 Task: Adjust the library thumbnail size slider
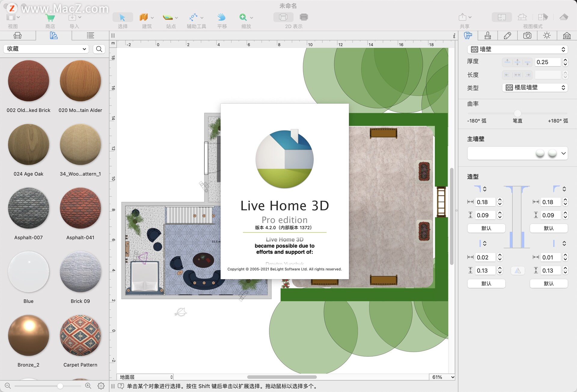tap(60, 386)
